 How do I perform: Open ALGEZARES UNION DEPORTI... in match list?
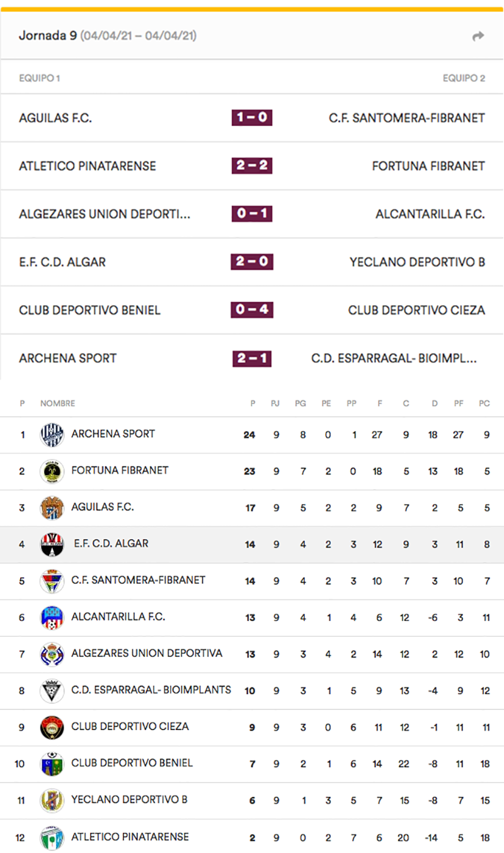pyautogui.click(x=105, y=214)
